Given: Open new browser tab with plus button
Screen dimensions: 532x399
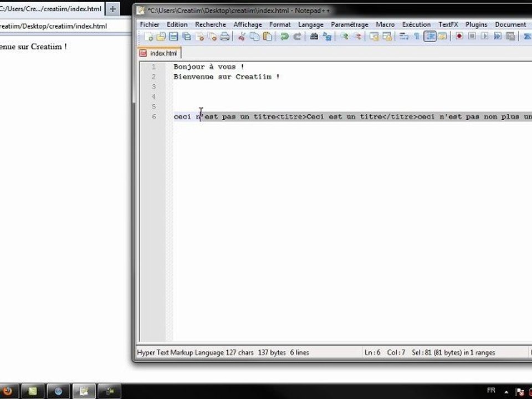Looking at the screenshot, I should coord(112,9).
